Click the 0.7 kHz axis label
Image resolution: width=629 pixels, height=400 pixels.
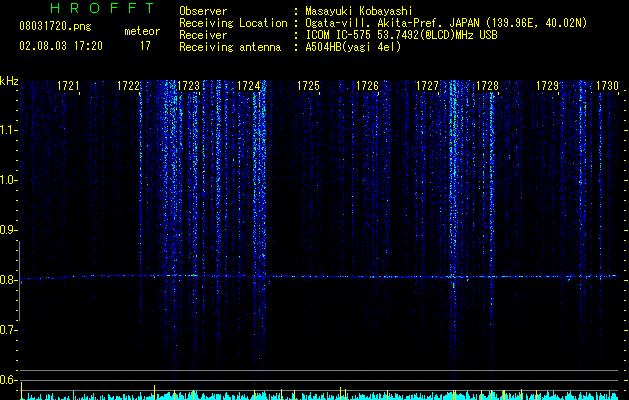click(x=8, y=330)
